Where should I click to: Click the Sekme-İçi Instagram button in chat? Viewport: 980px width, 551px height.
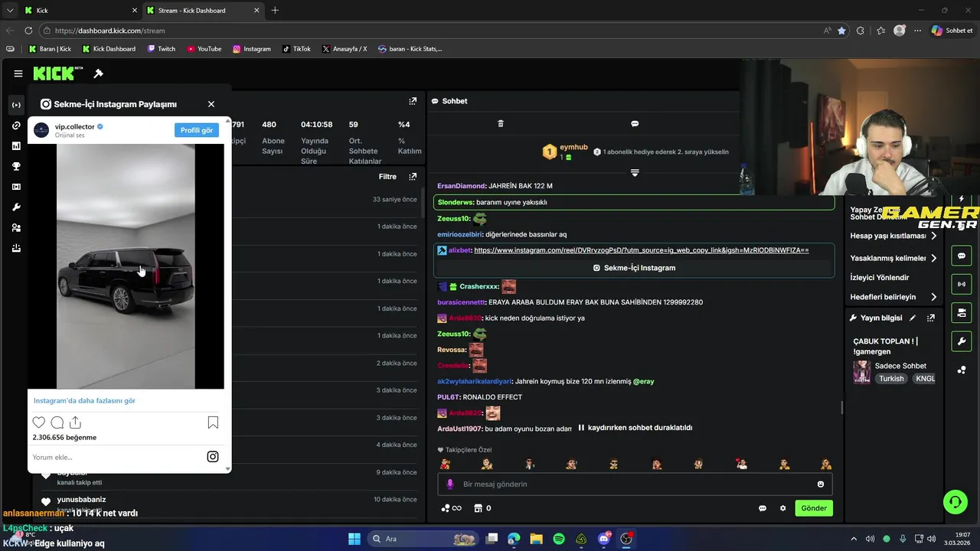(634, 268)
